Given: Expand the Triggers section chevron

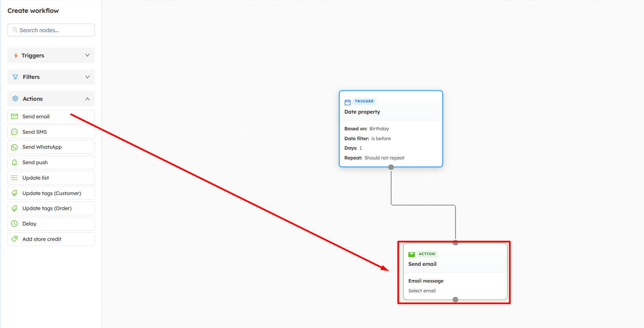Looking at the screenshot, I should point(88,55).
